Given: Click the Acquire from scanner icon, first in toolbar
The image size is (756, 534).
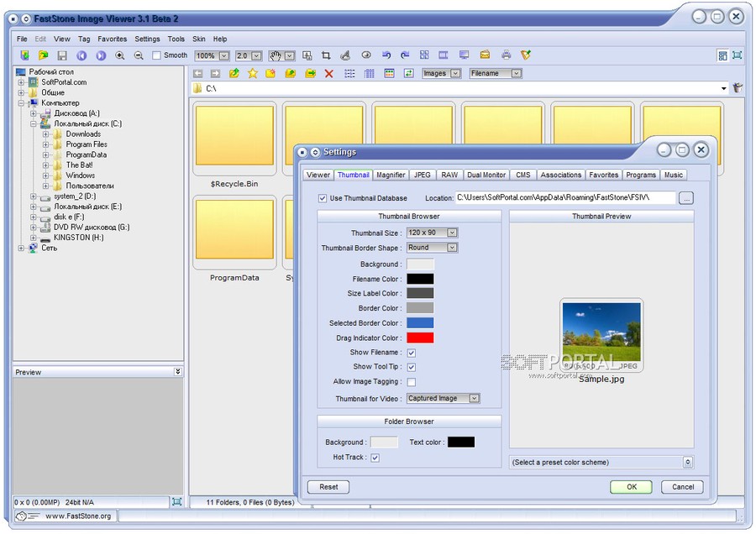Looking at the screenshot, I should 24,55.
